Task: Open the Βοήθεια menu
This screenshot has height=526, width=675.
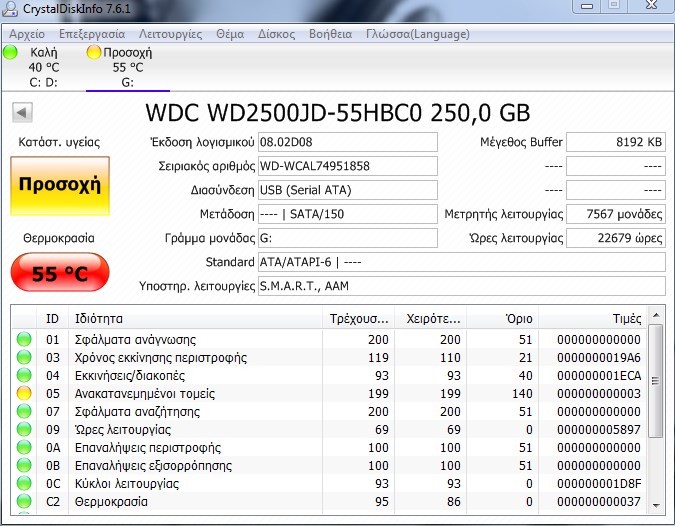Action: (x=330, y=34)
